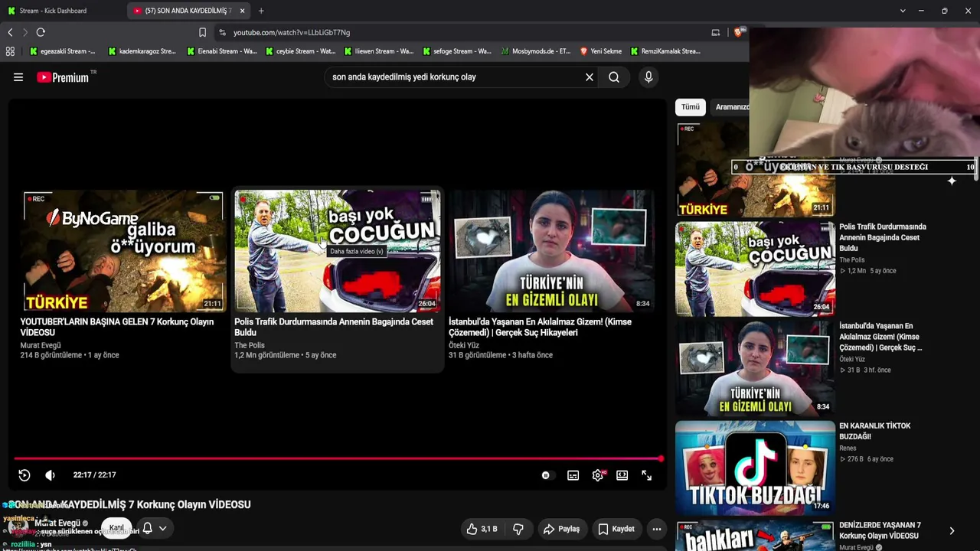Reload the current browser page
The image size is (980, 551).
(x=41, y=32)
